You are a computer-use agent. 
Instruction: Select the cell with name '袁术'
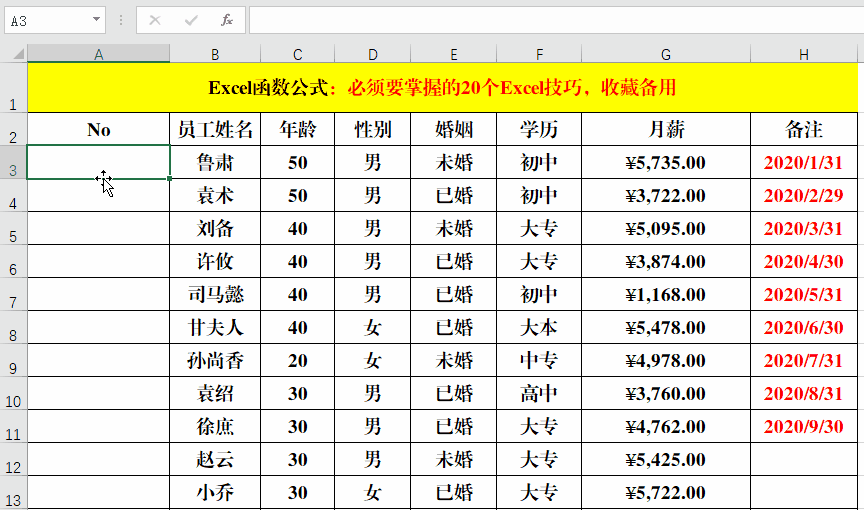(x=215, y=196)
